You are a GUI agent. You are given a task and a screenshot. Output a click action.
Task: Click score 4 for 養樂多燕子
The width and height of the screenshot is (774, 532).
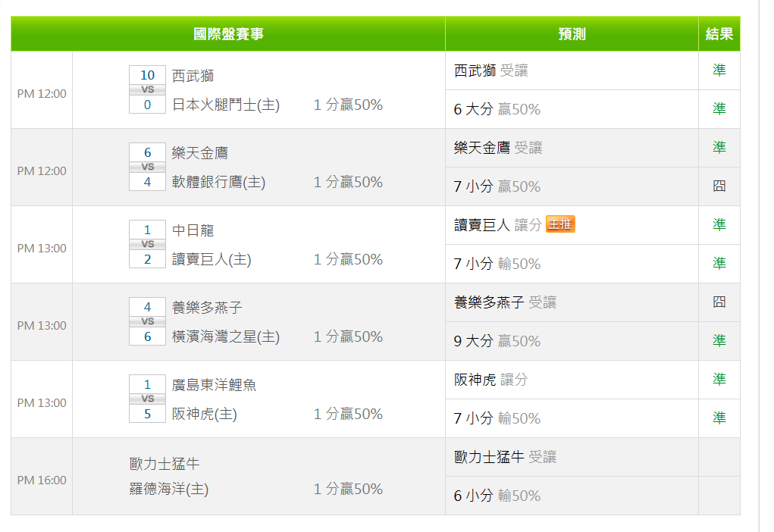point(147,307)
